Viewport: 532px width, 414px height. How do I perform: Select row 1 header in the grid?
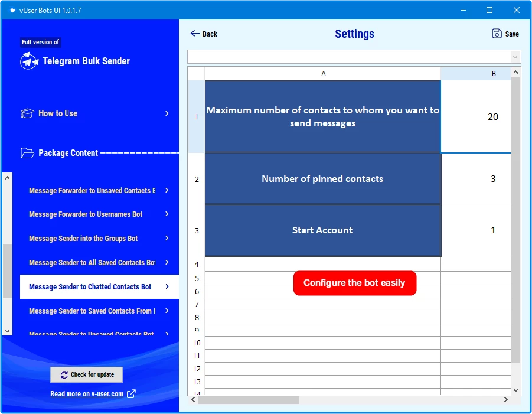pos(197,117)
